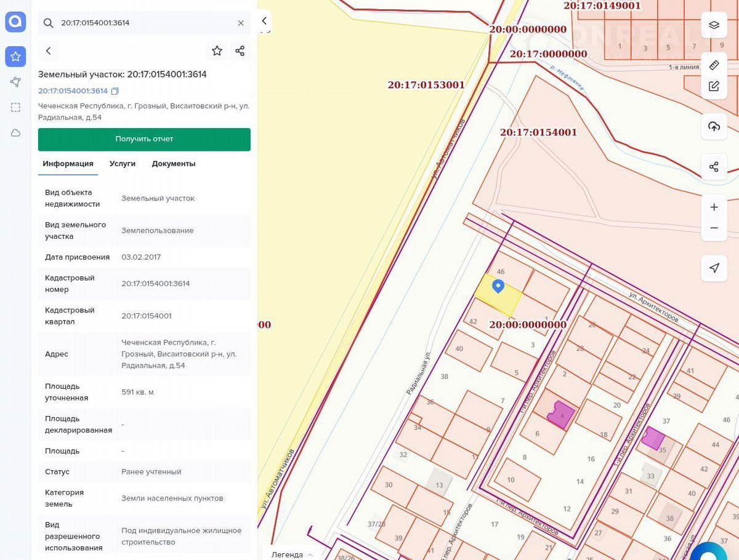Screen dimensions: 739x560
Task: Copy the cadastral number to clipboard
Action: (115, 91)
